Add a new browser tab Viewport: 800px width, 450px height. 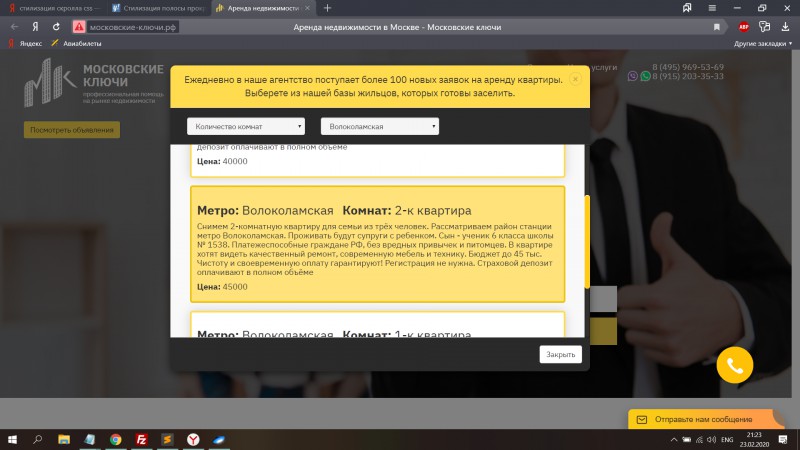pos(328,8)
